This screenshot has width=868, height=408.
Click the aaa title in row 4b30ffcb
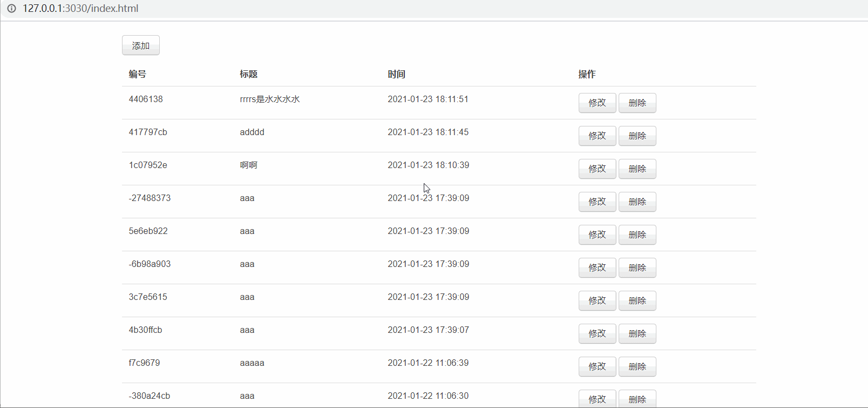[247, 330]
